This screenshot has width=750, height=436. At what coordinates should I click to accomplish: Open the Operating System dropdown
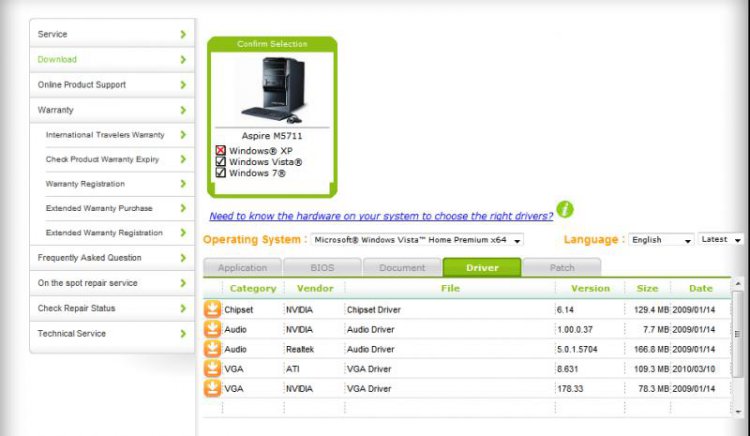417,240
